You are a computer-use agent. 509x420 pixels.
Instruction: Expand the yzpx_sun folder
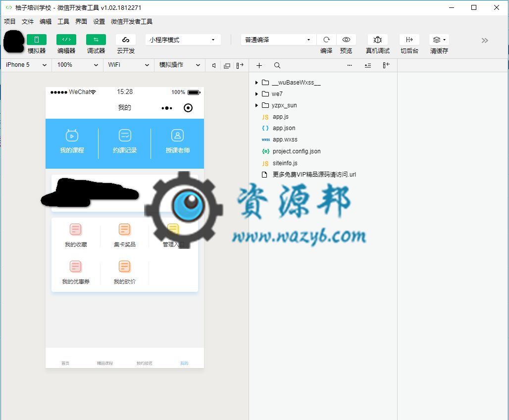(x=256, y=105)
